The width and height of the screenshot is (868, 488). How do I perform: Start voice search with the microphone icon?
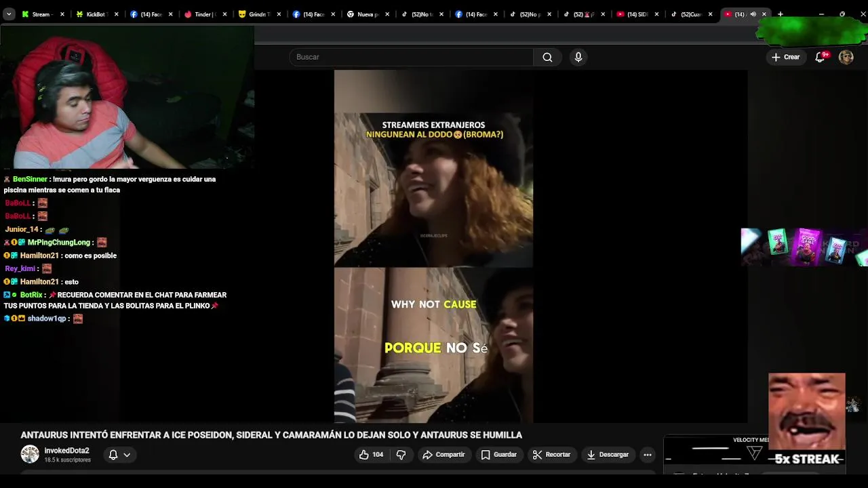coord(578,57)
